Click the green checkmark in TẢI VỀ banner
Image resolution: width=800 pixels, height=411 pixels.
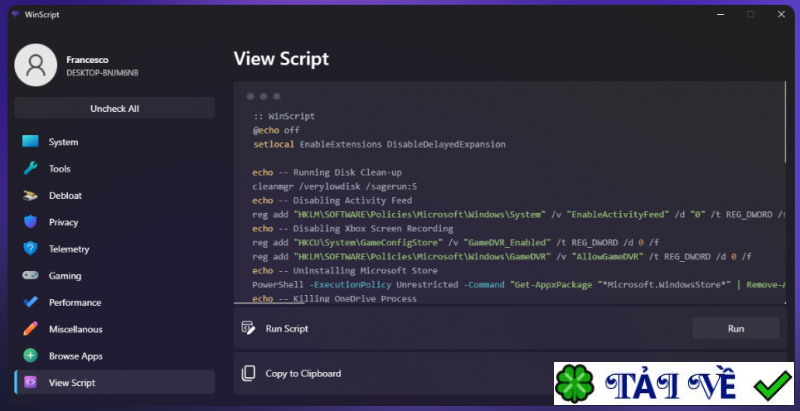pos(773,385)
